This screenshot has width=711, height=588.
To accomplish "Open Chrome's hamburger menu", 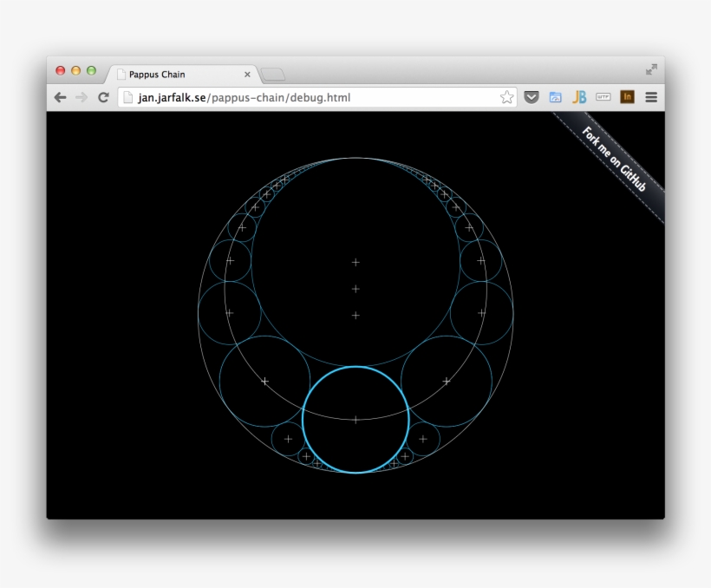I will [x=649, y=96].
